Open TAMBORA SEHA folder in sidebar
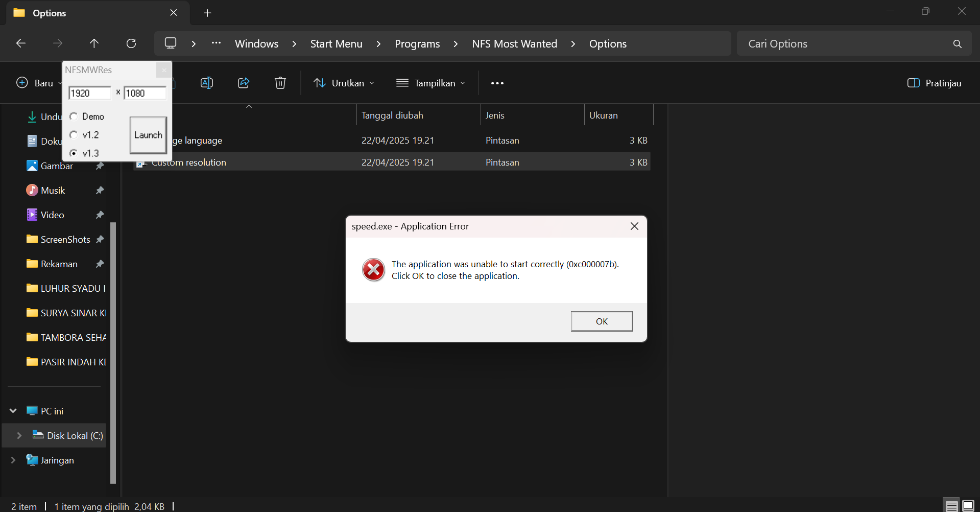Viewport: 980px width, 512px height. [65, 338]
